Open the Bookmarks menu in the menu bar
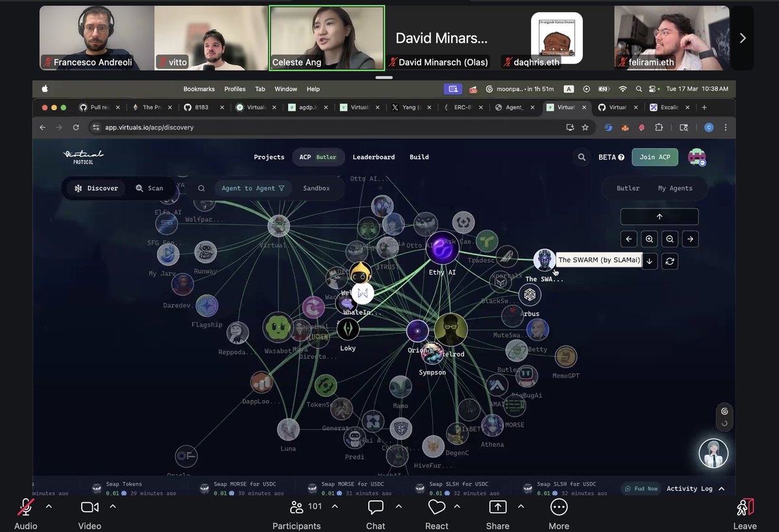 199,89
